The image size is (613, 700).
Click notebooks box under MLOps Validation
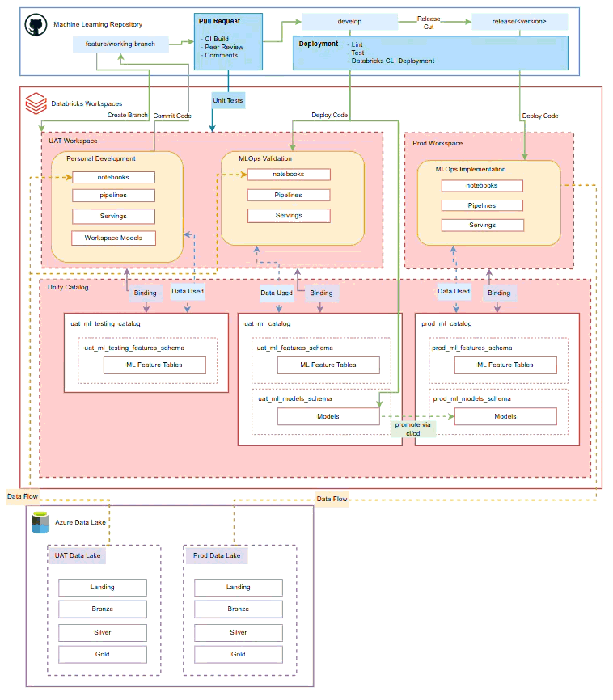(x=288, y=174)
